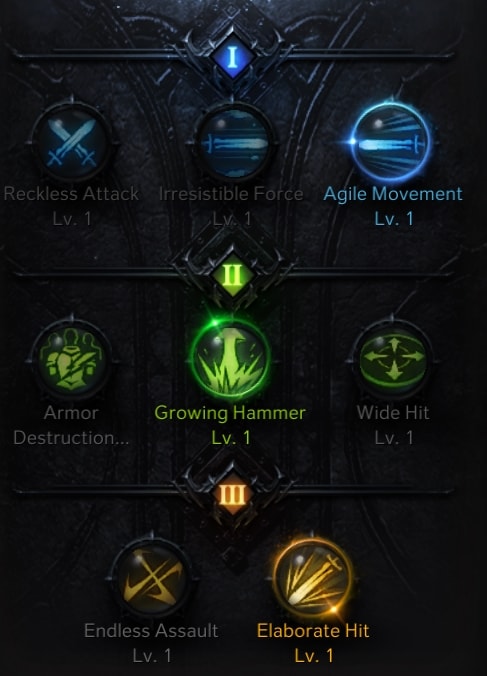Click the orange tier III diamond marker
The image size is (487, 676).
click(x=233, y=494)
